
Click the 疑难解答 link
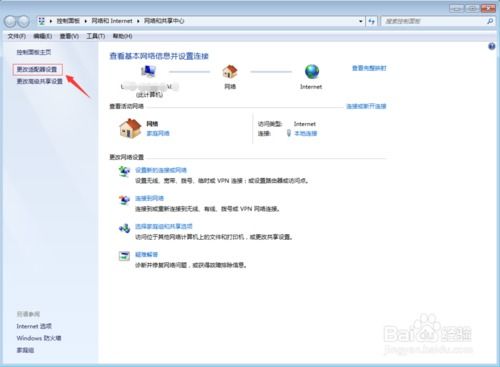pyautogui.click(x=146, y=255)
